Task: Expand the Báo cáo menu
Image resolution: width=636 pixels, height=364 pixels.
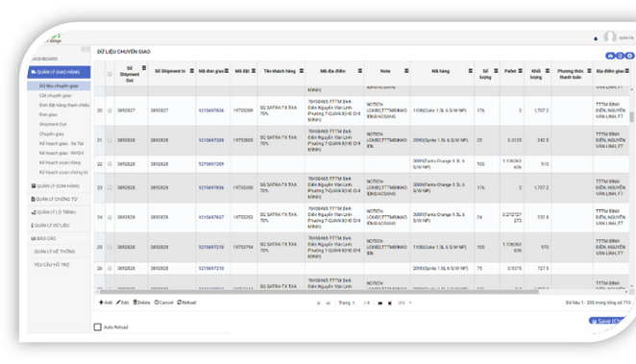Action: coord(59,238)
